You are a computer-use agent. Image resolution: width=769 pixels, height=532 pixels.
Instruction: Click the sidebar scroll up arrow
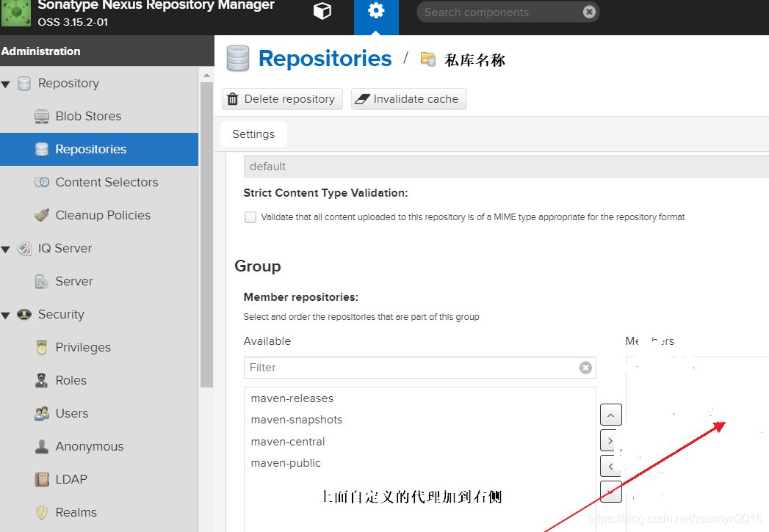coord(206,75)
